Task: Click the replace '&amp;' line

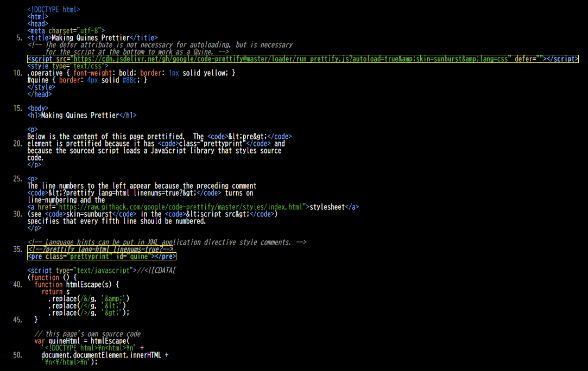Action: click(88, 299)
